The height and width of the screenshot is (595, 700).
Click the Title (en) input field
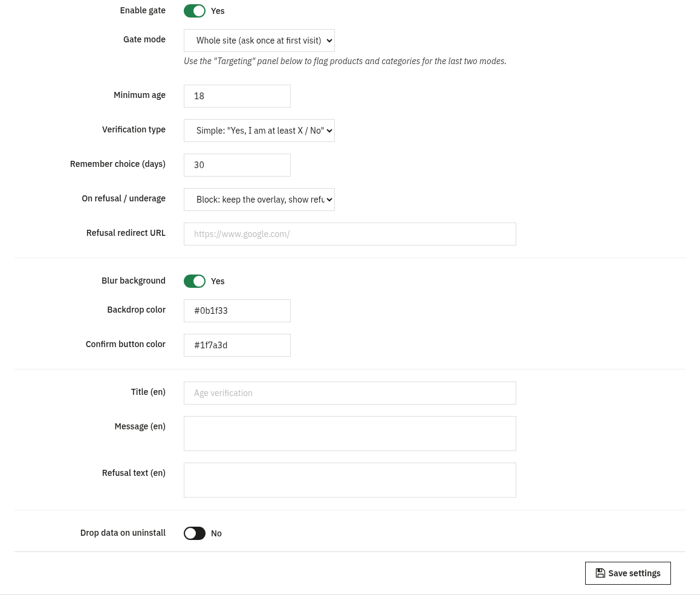[349, 393]
